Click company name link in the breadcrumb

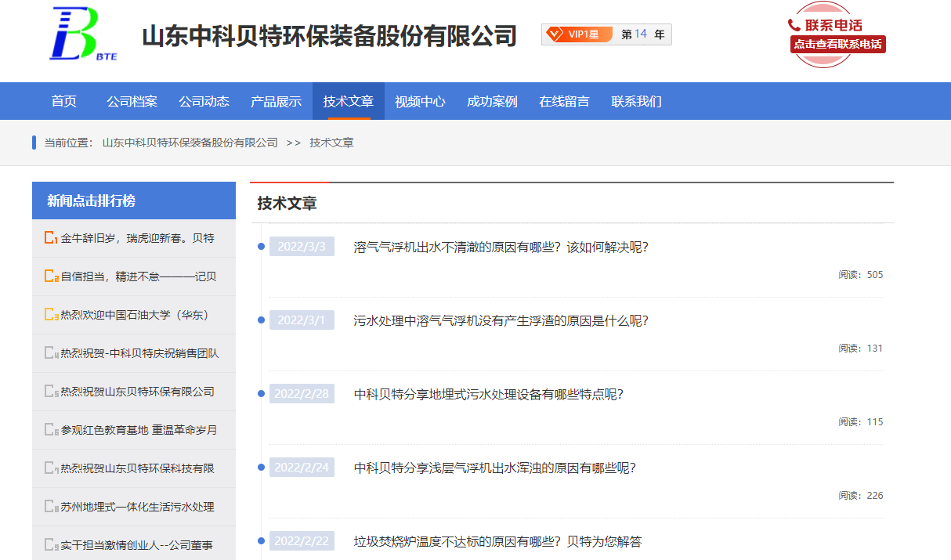[190, 143]
